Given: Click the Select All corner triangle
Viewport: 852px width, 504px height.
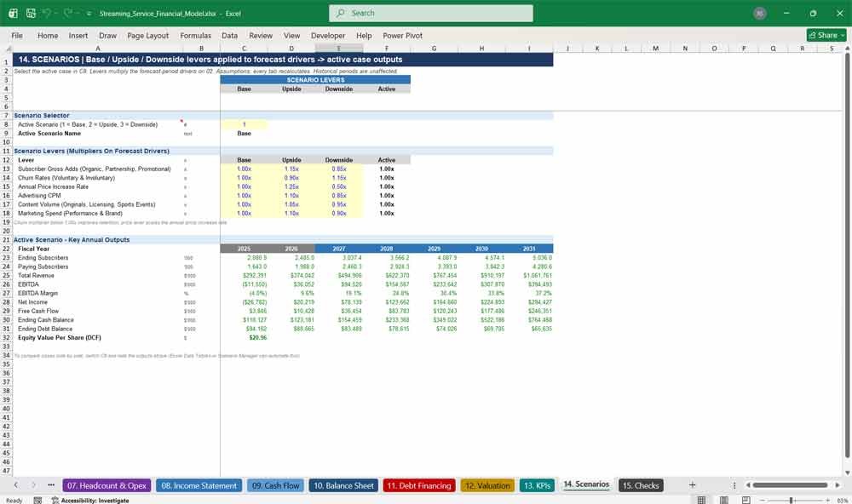Looking at the screenshot, I should pos(7,49).
